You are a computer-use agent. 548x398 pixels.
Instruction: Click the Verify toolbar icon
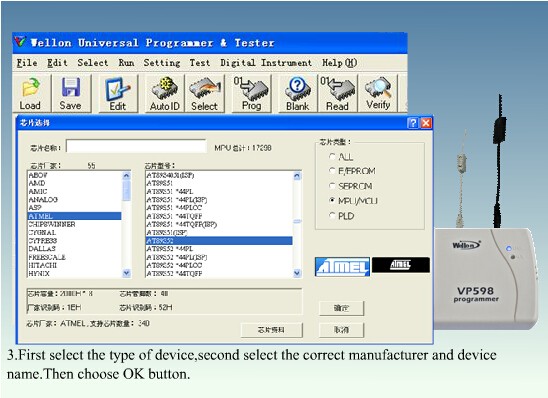[x=378, y=93]
